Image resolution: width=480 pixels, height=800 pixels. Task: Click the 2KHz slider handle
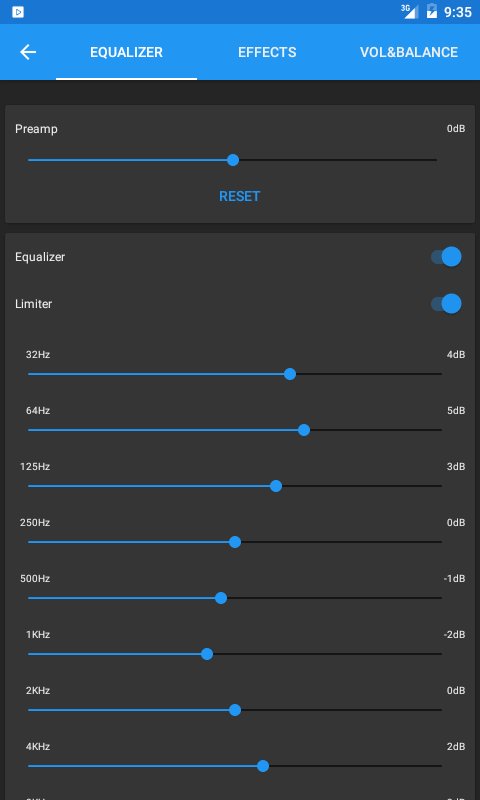tap(235, 710)
